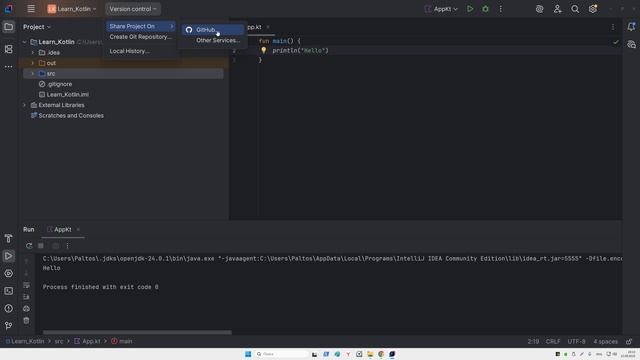This screenshot has width=640, height=360.
Task: Toggle file read-only lock icon
Action: (629, 341)
